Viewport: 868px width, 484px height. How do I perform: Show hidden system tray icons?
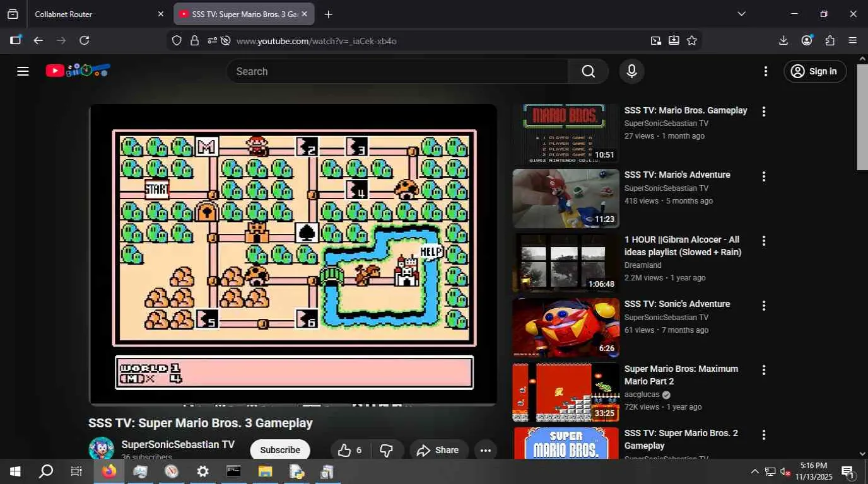click(x=754, y=471)
